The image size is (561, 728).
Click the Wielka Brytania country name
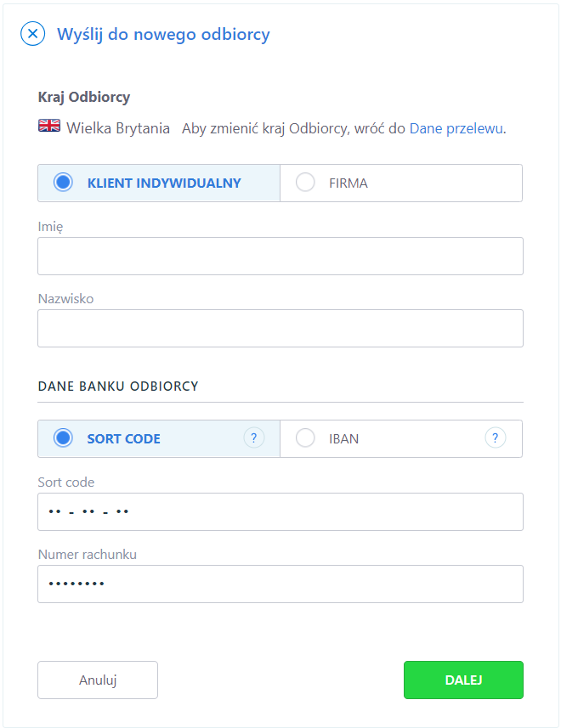[118, 128]
